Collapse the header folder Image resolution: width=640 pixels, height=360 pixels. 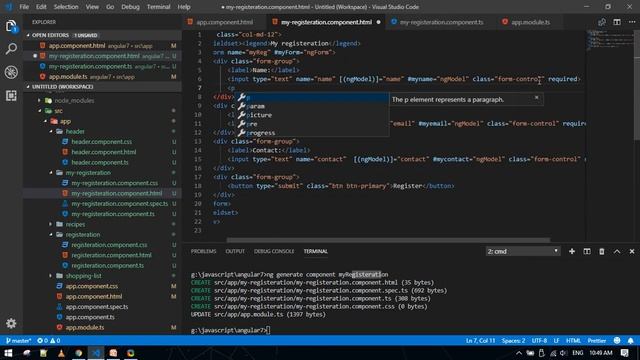(x=51, y=131)
